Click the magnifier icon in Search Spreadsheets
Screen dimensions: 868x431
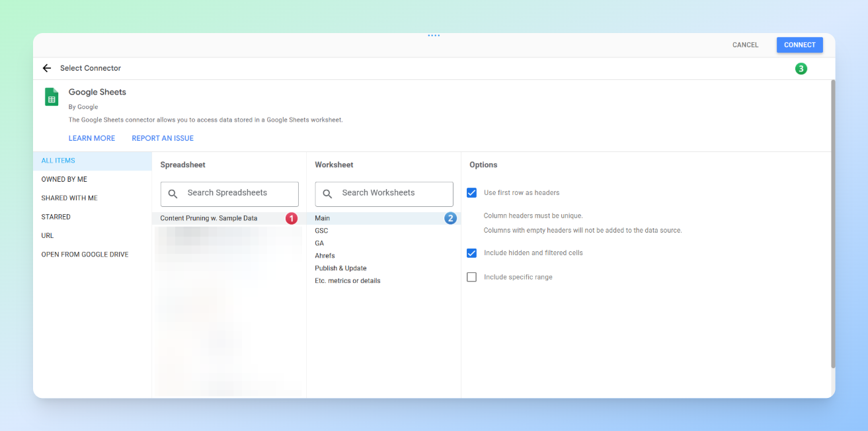pyautogui.click(x=173, y=194)
